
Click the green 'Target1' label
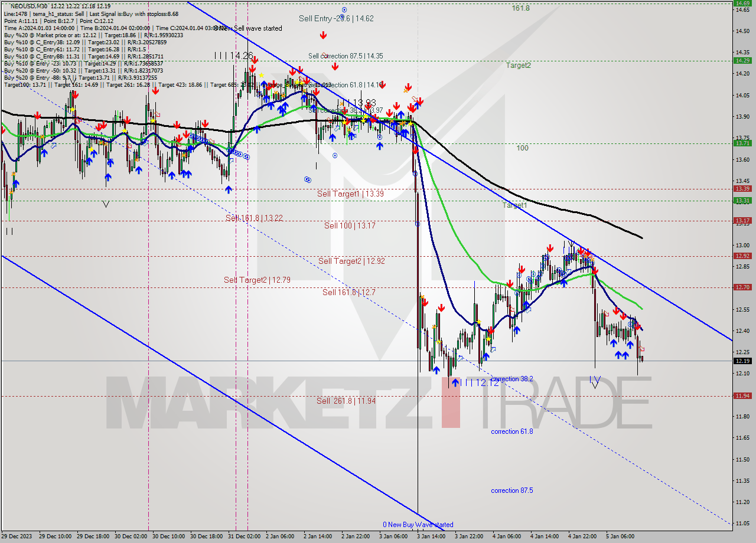[x=514, y=205]
